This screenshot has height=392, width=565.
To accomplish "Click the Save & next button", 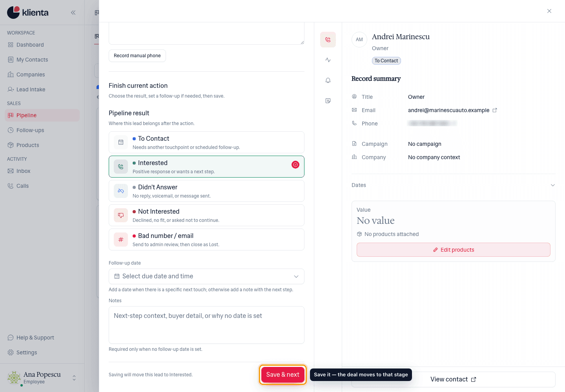I will pos(283,375).
